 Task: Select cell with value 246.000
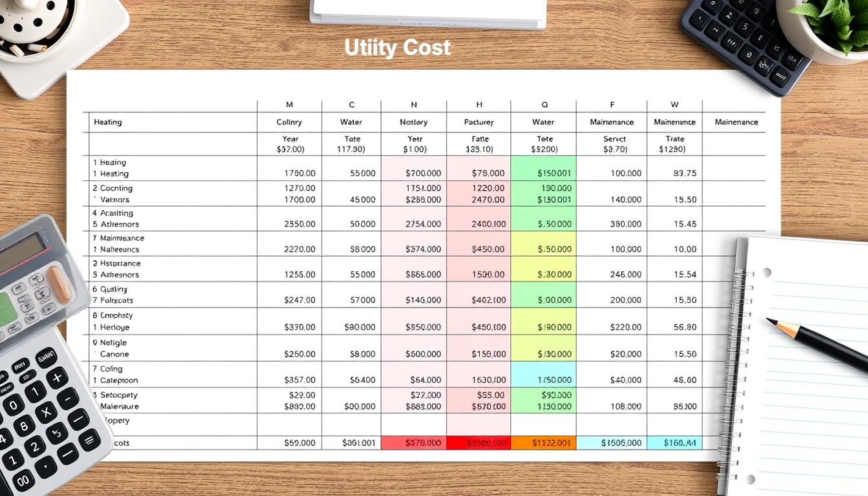(x=626, y=274)
